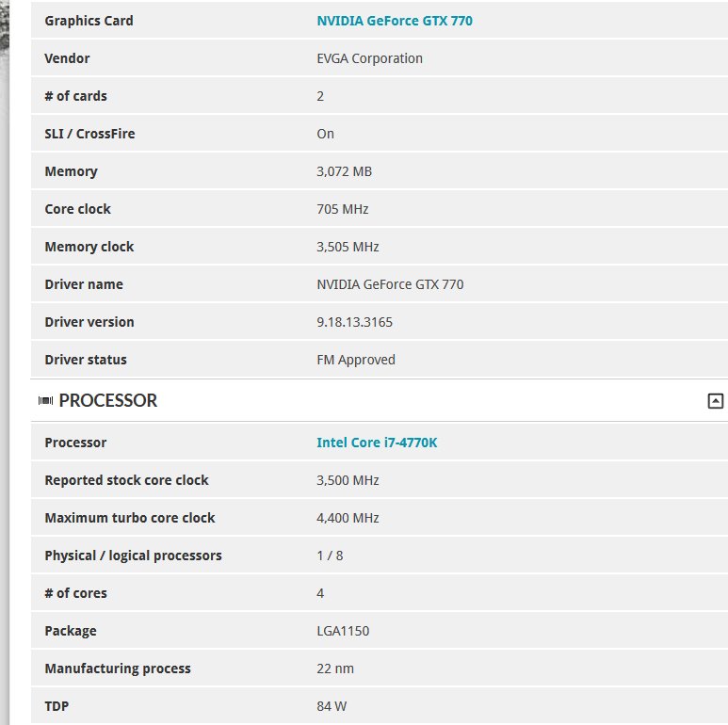Open the Intel Core i7-4770K link

[377, 443]
